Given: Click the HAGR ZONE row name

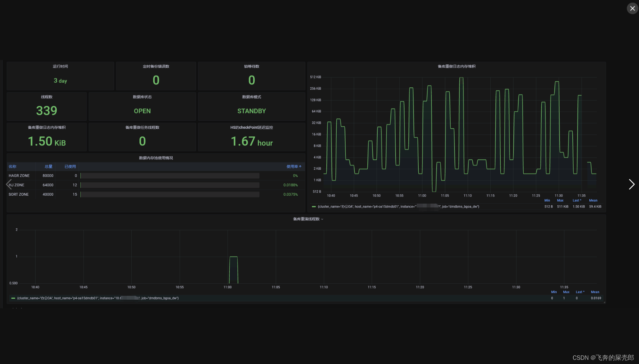Looking at the screenshot, I should click(19, 176).
